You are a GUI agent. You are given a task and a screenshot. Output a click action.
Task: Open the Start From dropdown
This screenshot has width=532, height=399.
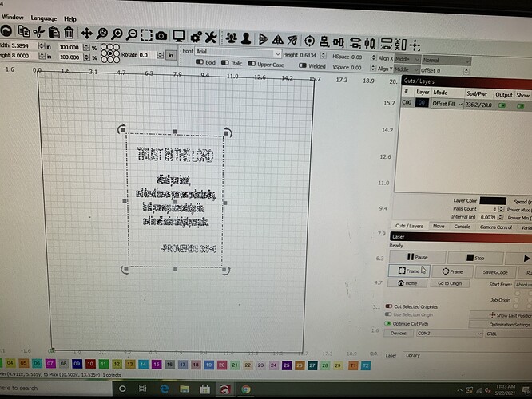pos(523,284)
